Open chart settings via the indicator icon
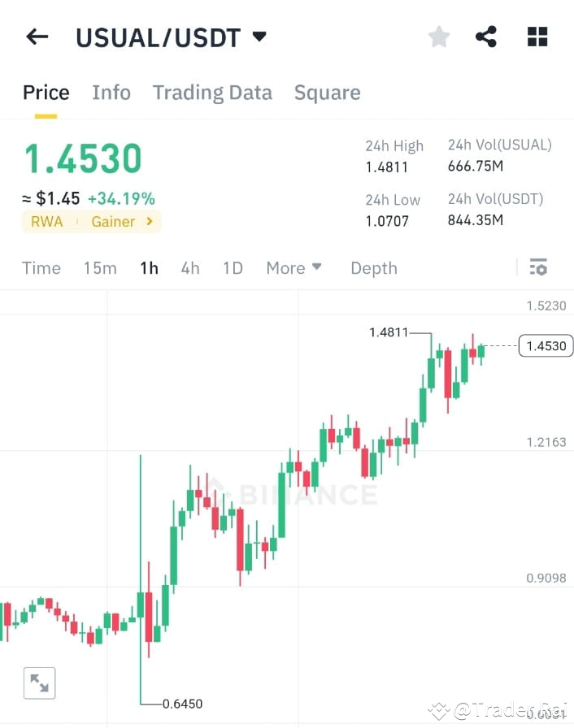This screenshot has height=728, width=574. coord(538,267)
